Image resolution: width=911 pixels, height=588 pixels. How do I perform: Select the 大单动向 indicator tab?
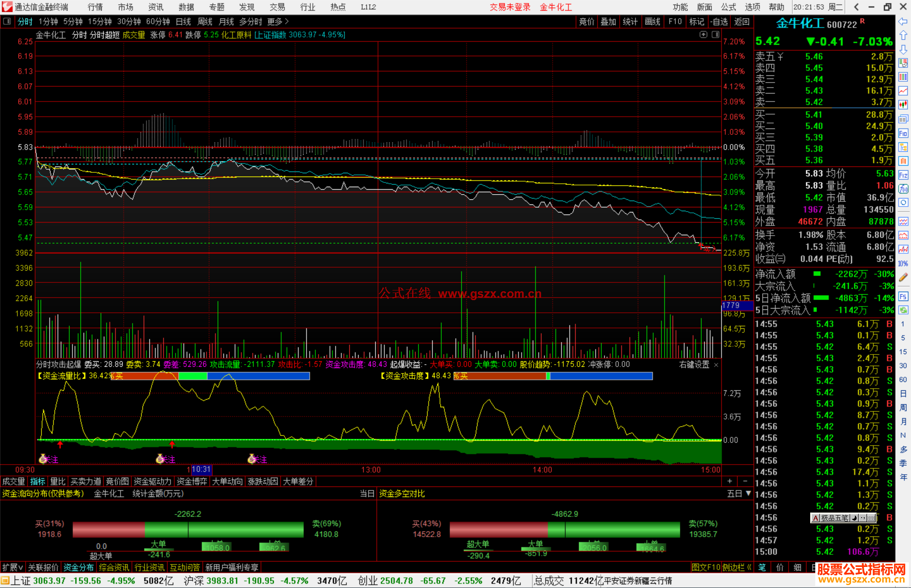point(227,481)
